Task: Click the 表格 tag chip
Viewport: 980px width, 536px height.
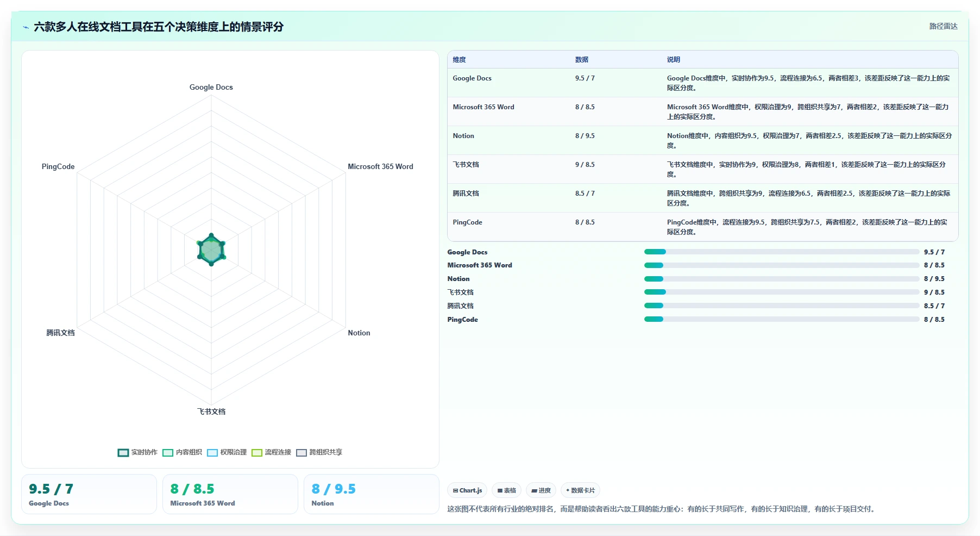Action: (x=506, y=490)
